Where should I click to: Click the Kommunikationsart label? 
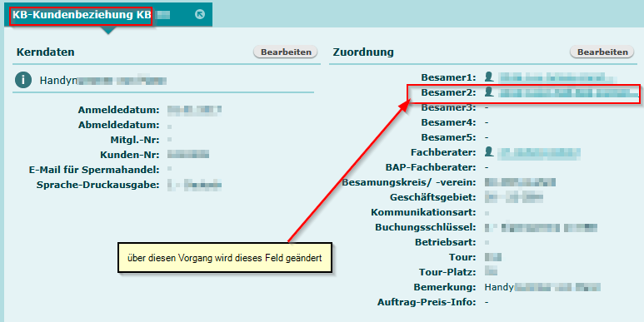(x=423, y=212)
